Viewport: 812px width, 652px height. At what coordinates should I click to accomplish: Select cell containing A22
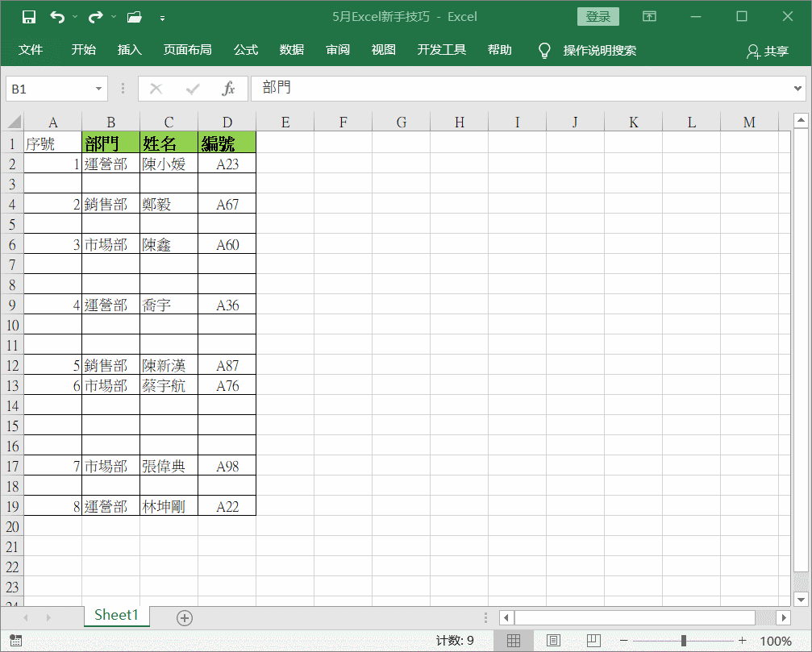227,506
